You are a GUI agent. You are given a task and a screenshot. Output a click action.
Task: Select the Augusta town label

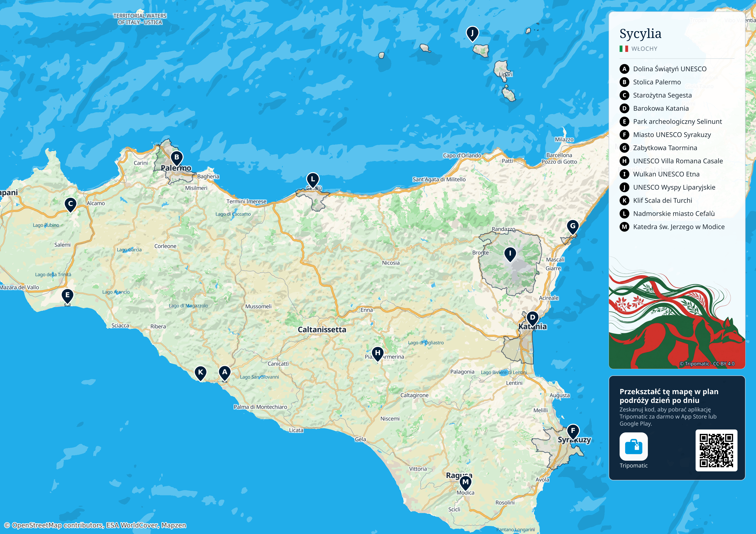[x=559, y=395]
